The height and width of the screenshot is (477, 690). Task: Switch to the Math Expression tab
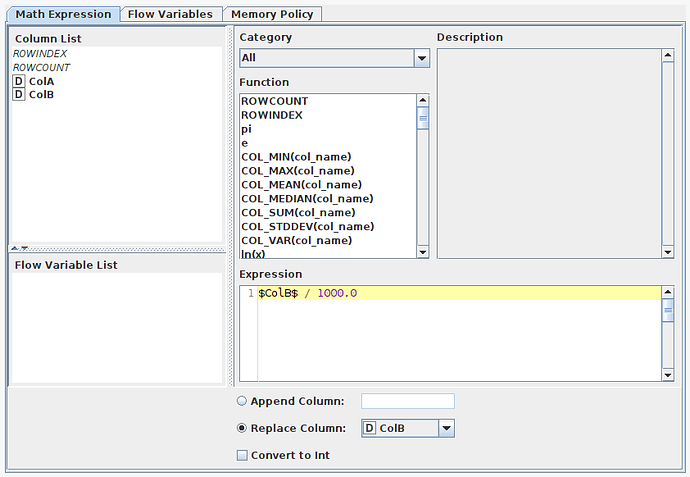(x=63, y=14)
